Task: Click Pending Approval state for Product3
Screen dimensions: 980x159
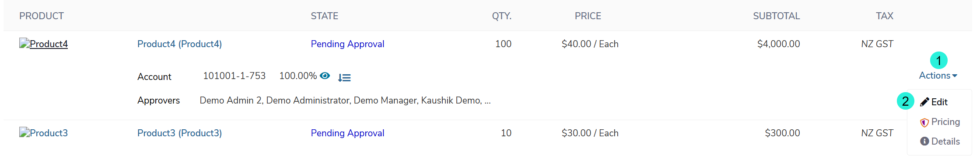Action: tap(347, 133)
